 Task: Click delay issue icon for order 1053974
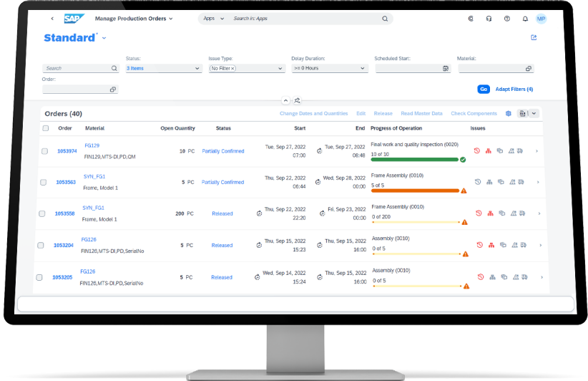478,151
